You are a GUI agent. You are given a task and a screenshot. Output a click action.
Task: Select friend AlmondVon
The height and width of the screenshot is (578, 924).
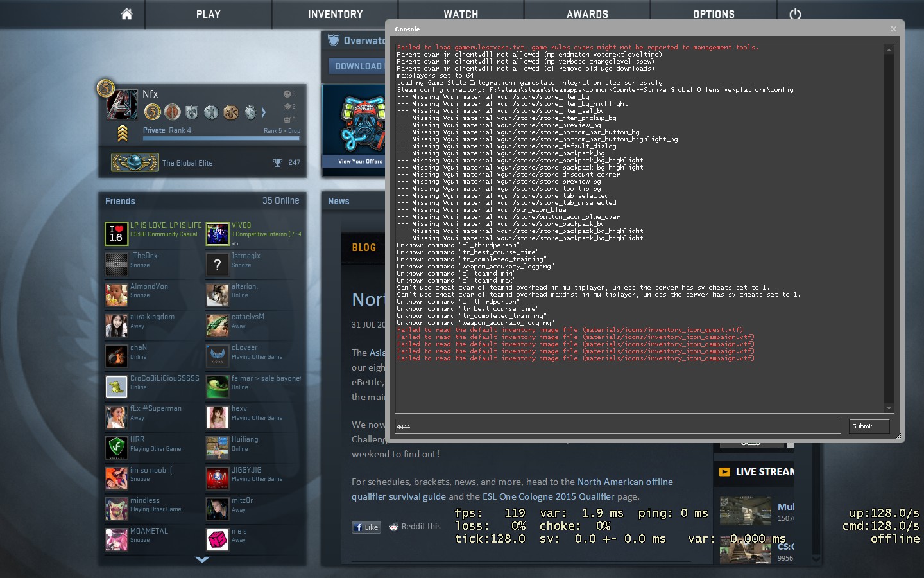point(153,295)
